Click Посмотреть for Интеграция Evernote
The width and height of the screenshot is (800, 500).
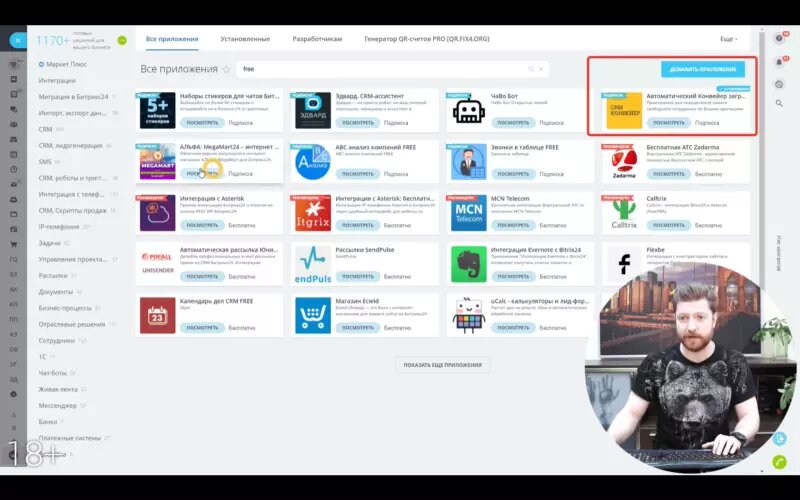[513, 277]
